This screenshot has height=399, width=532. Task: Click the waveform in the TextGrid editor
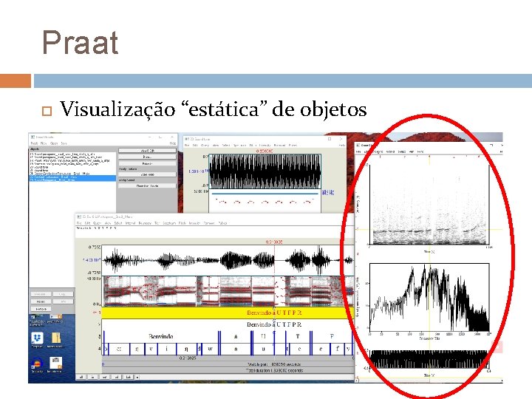228,260
